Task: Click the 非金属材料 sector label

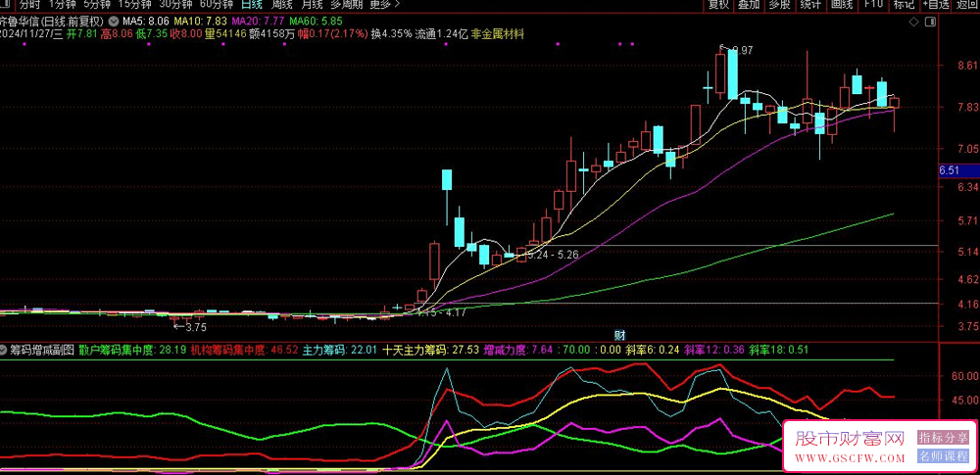Action: (x=498, y=33)
